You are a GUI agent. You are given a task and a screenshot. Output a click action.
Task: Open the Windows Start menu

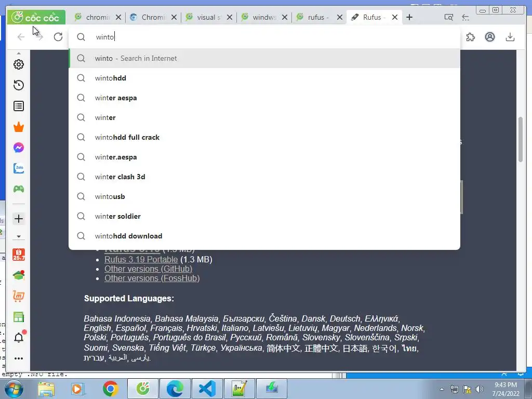pyautogui.click(x=14, y=389)
